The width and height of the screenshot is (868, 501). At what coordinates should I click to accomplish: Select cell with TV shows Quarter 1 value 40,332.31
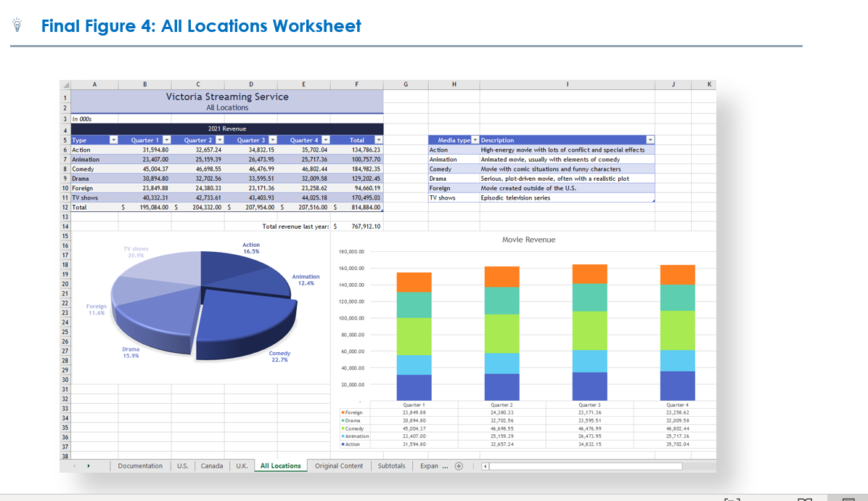click(145, 197)
